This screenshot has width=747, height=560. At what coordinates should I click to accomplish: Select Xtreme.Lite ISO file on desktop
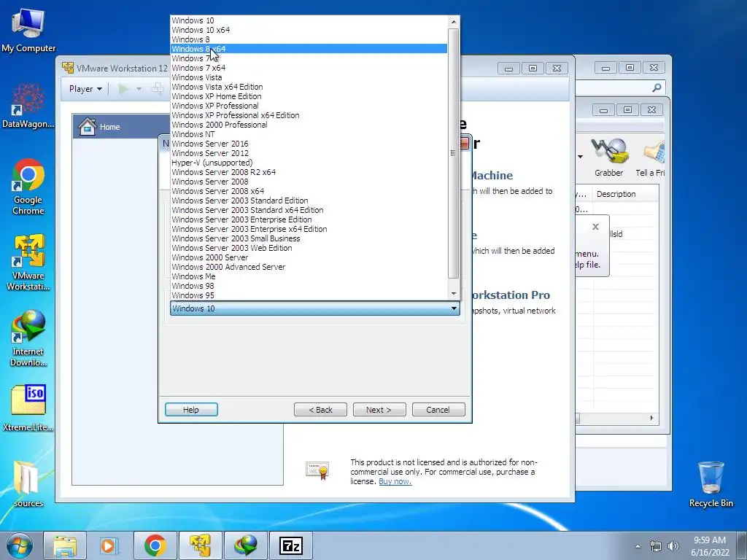coord(28,408)
